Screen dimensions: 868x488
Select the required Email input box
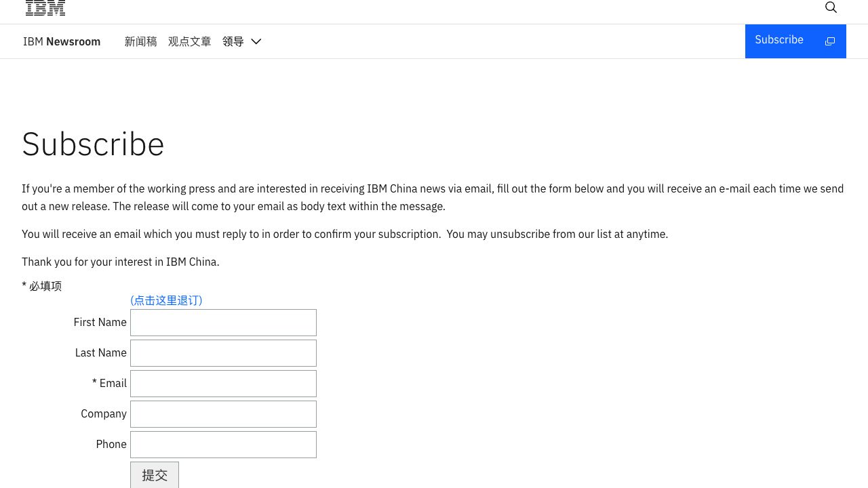tap(223, 384)
